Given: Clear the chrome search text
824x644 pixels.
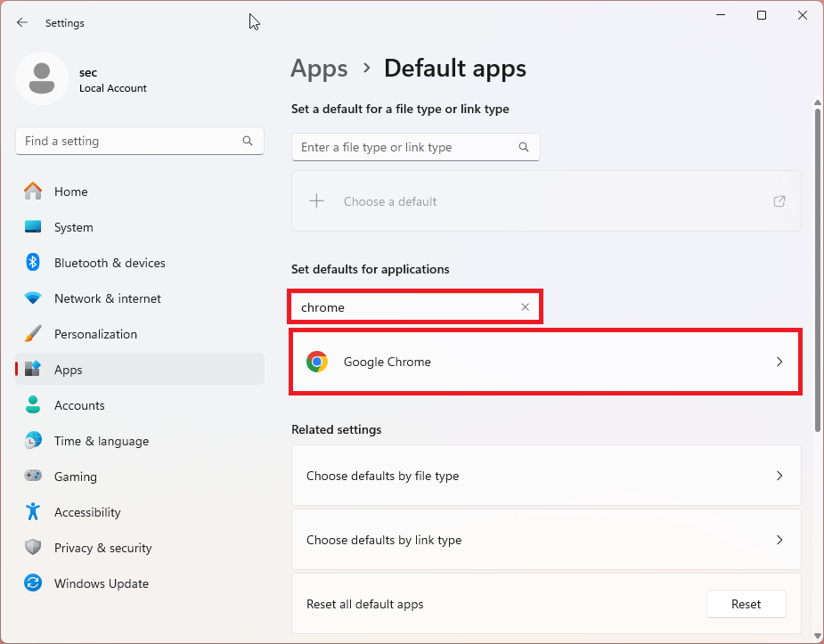Looking at the screenshot, I should tap(525, 306).
